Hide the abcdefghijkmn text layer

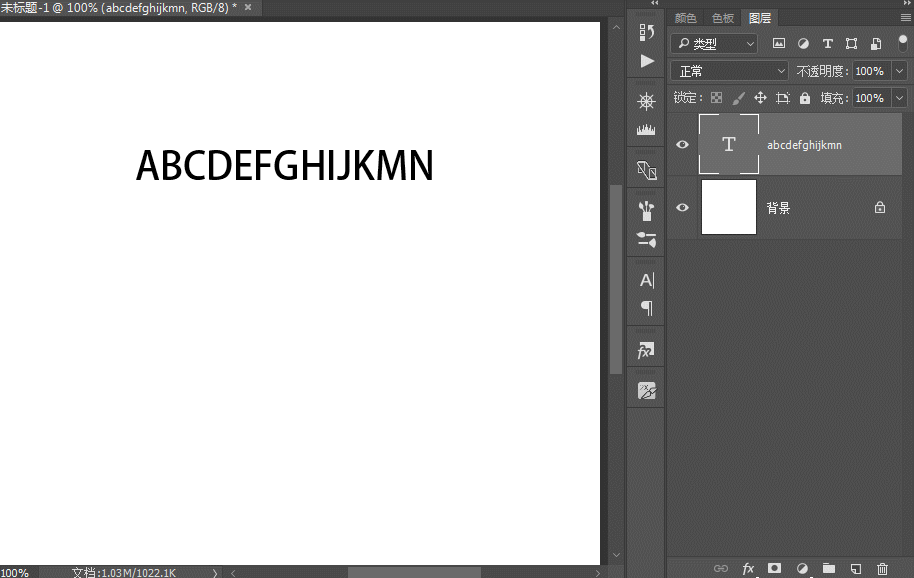pos(682,144)
